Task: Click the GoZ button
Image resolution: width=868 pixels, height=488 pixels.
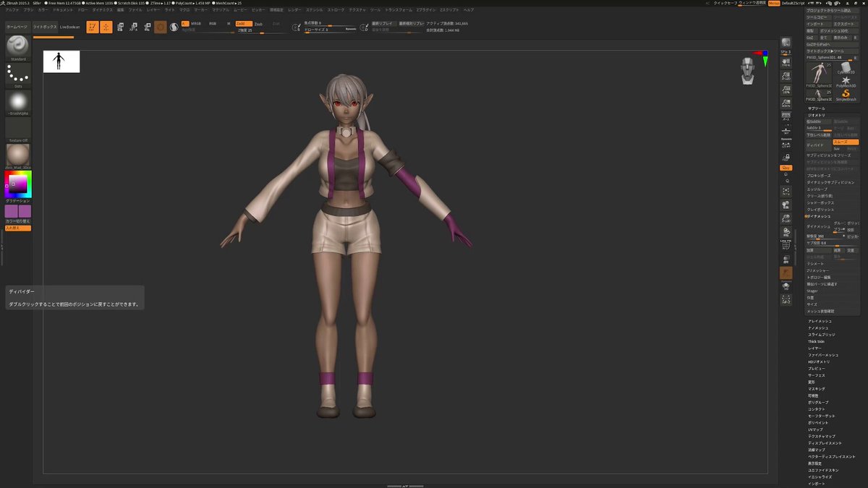Action: coord(812,38)
